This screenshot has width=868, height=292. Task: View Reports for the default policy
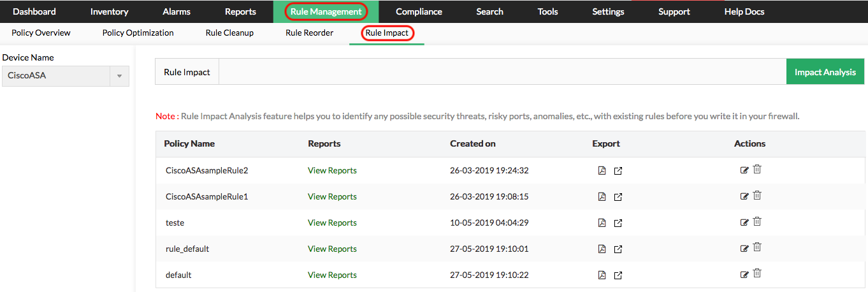coord(332,275)
